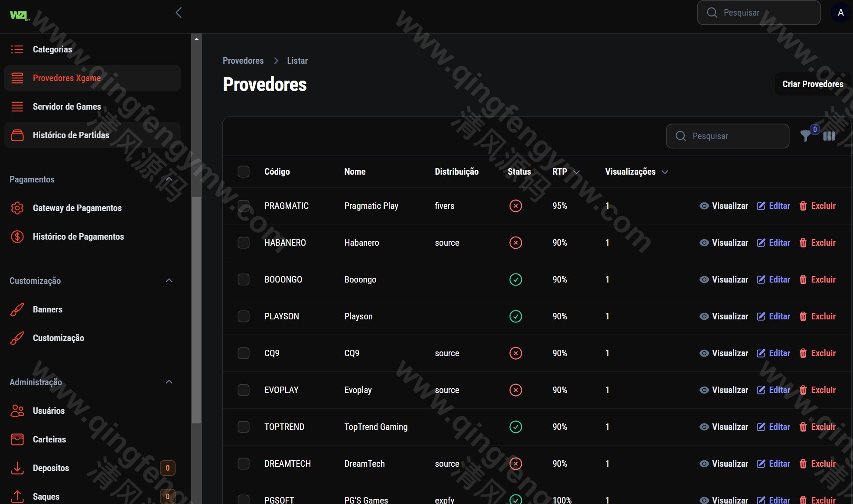Viewport: 853px width, 504px height.
Task: Select the PLAYSON row checkbox
Action: (244, 316)
